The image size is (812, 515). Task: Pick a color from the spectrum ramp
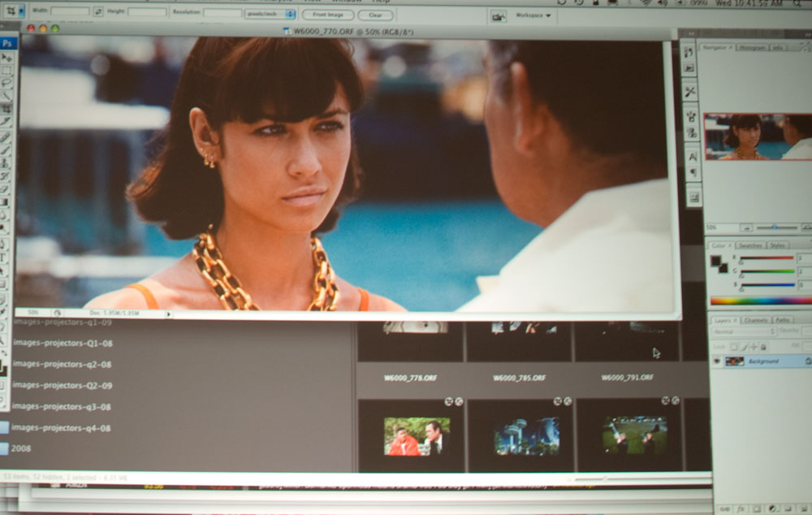(761, 301)
